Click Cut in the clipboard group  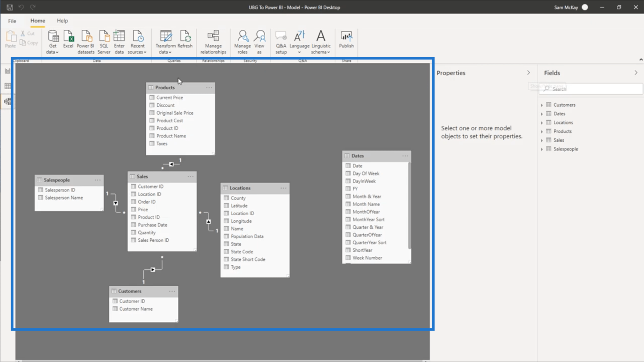[28, 34]
